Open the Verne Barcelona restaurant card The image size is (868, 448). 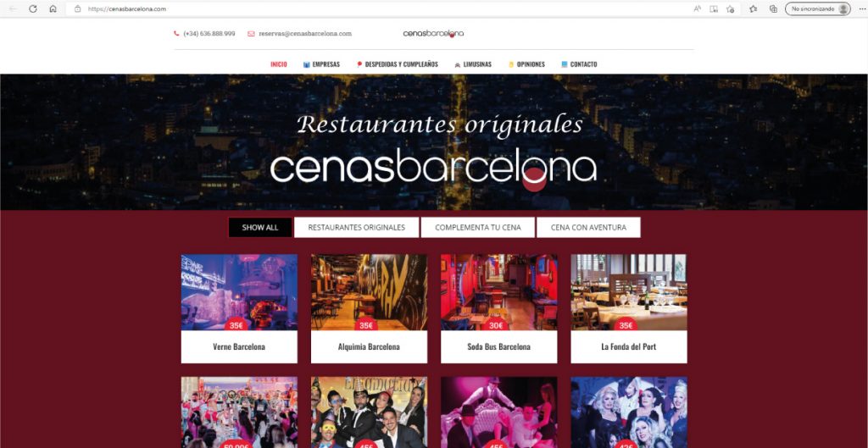[239, 308]
